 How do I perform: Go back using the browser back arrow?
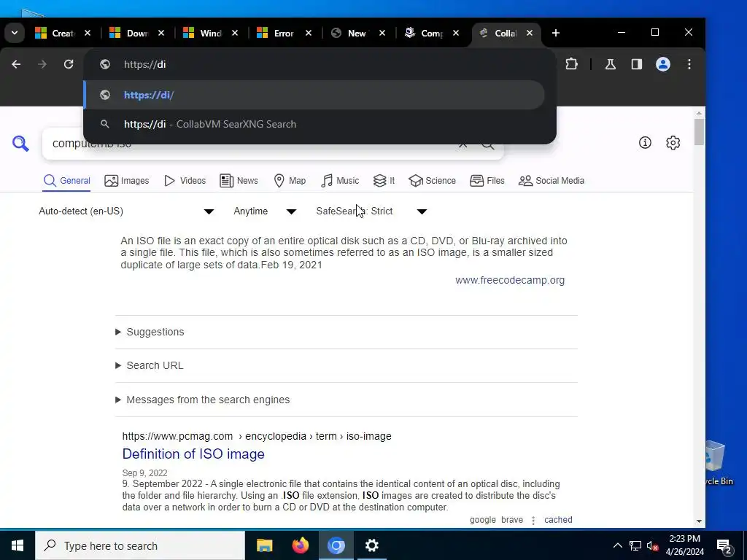(x=16, y=64)
